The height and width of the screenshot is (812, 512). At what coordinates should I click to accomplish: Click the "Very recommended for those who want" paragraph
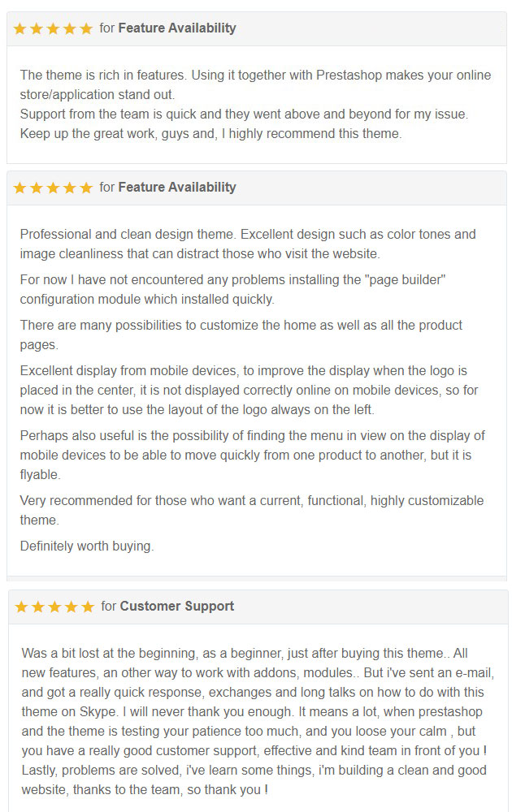(251, 508)
